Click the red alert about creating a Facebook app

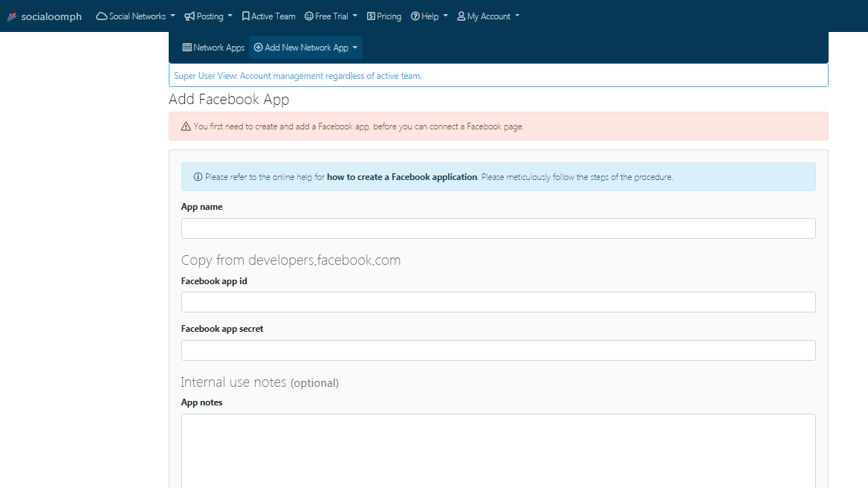coord(498,126)
